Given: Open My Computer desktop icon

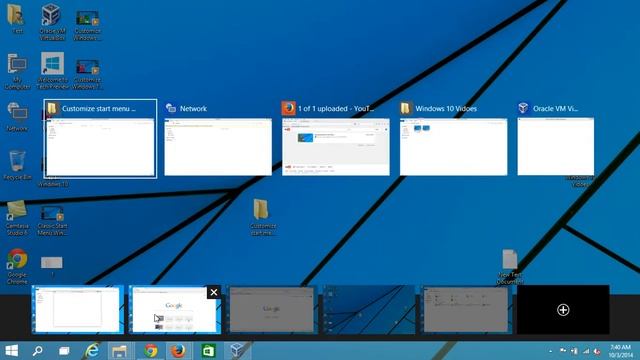Looking at the screenshot, I should pyautogui.click(x=17, y=71).
